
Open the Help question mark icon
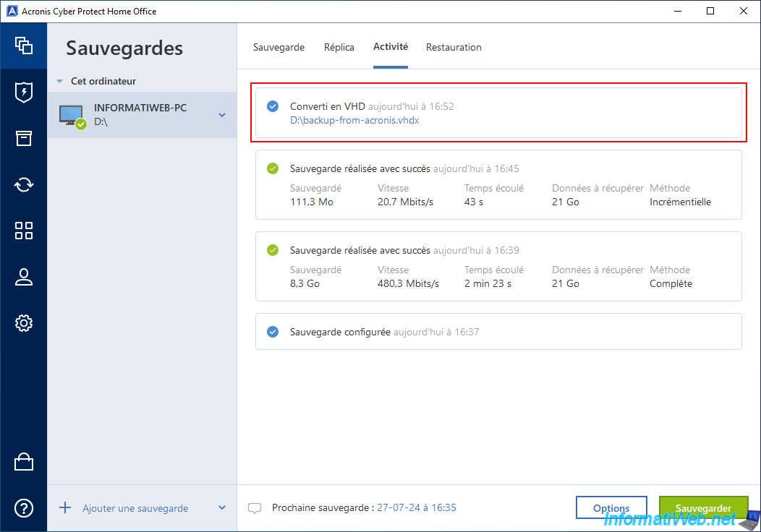click(23, 507)
